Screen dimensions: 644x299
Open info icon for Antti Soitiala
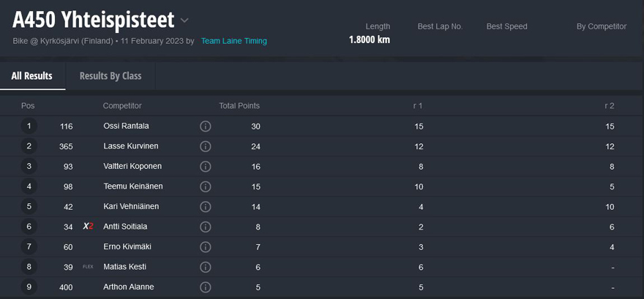pos(206,227)
